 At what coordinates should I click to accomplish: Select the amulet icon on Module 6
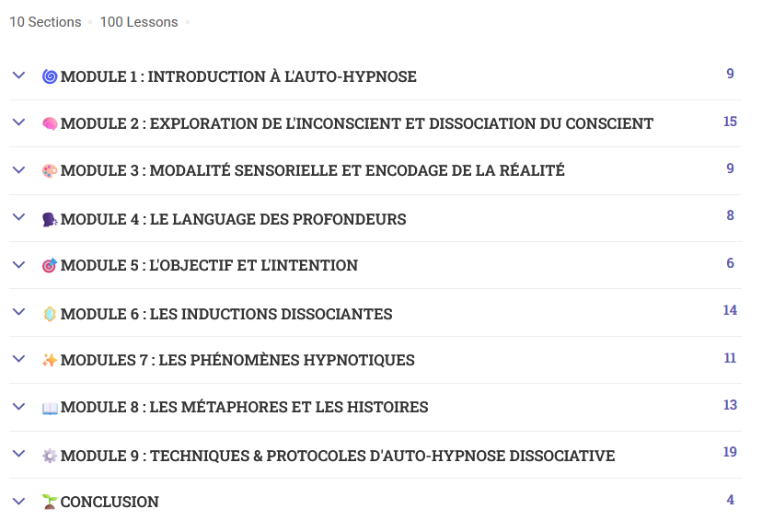click(51, 312)
